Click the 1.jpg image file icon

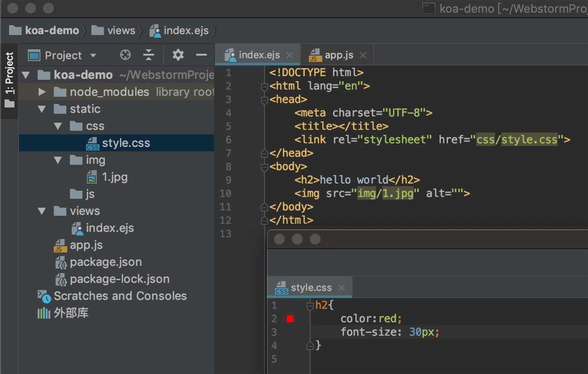coord(92,177)
